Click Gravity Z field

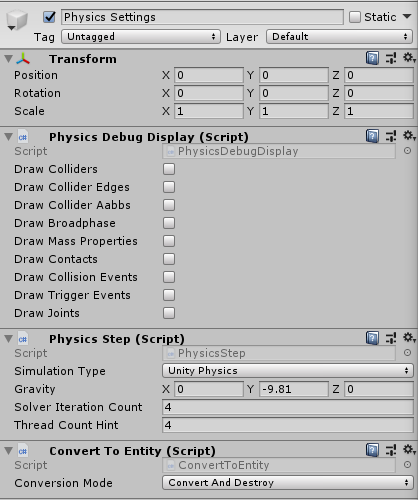pos(379,389)
